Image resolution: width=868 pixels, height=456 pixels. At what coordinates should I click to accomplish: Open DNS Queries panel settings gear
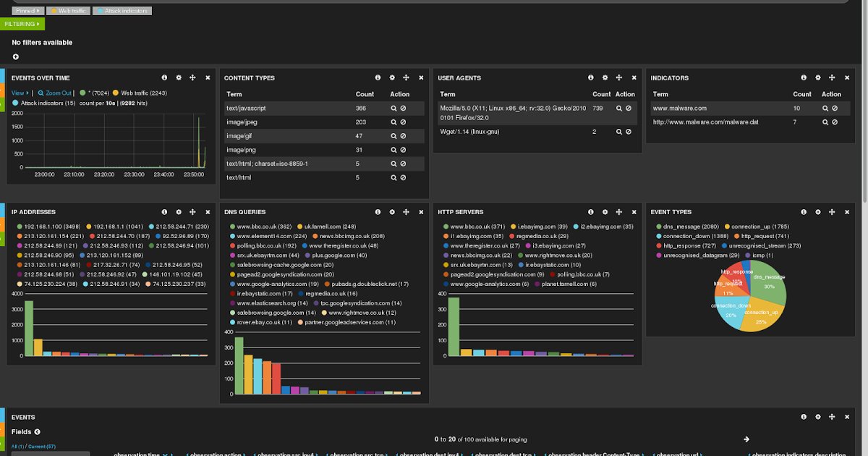392,211
